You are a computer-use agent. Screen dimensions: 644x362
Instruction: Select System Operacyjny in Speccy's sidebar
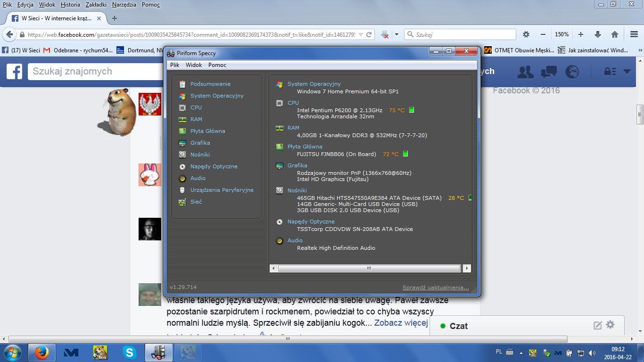[217, 96]
